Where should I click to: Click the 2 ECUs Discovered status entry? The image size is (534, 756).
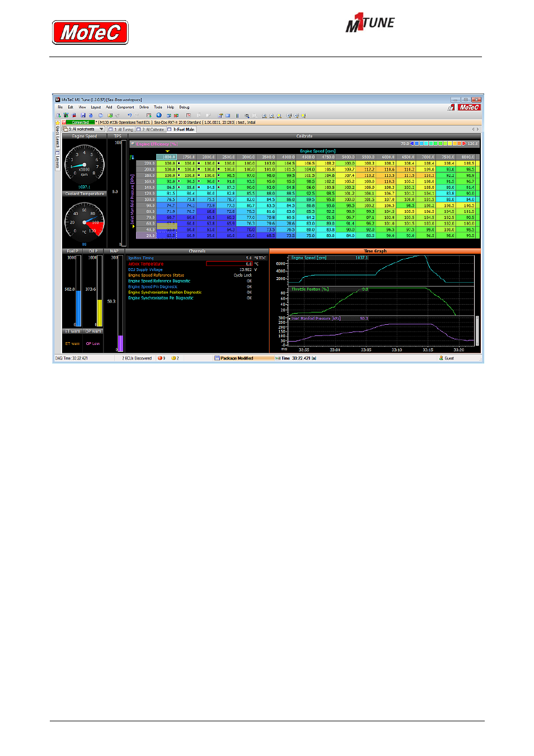coord(137,358)
